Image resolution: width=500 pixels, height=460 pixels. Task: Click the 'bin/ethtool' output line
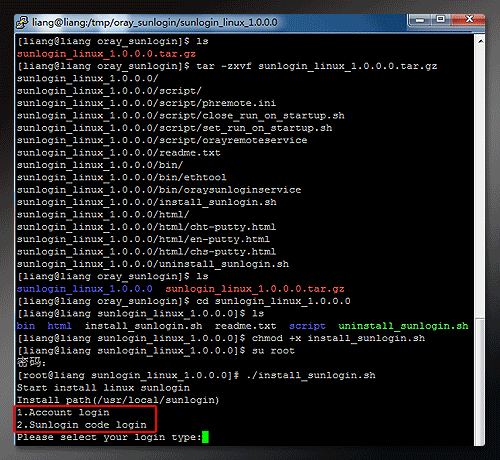click(122, 177)
